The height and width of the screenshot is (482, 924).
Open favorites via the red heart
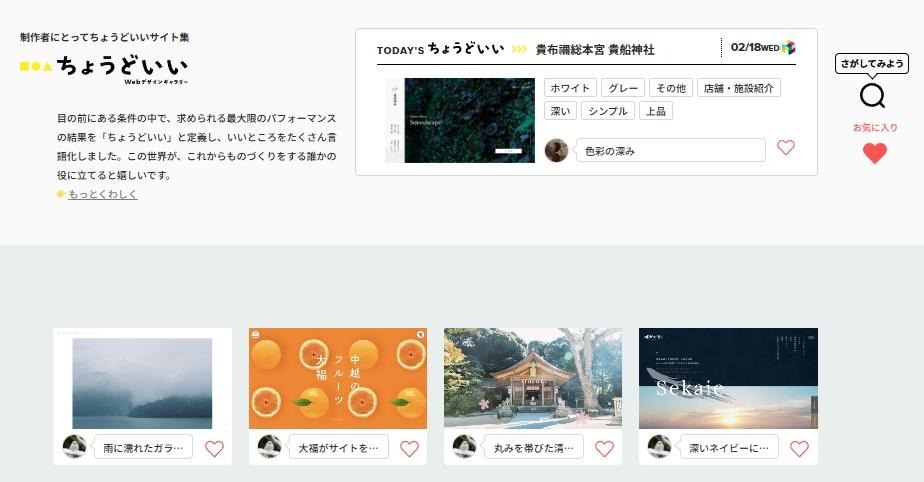[874, 153]
